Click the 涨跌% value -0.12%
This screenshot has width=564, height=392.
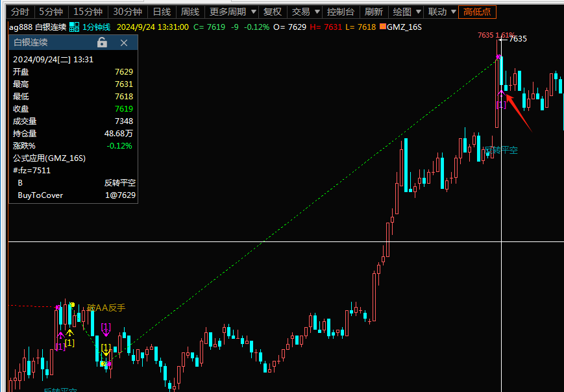point(119,146)
